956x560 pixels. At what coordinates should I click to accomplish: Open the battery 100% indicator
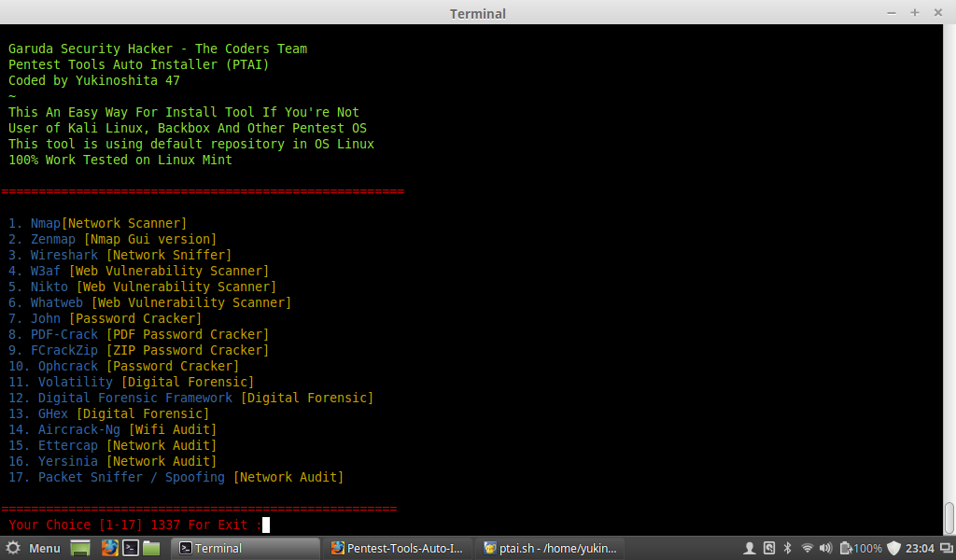(861, 549)
